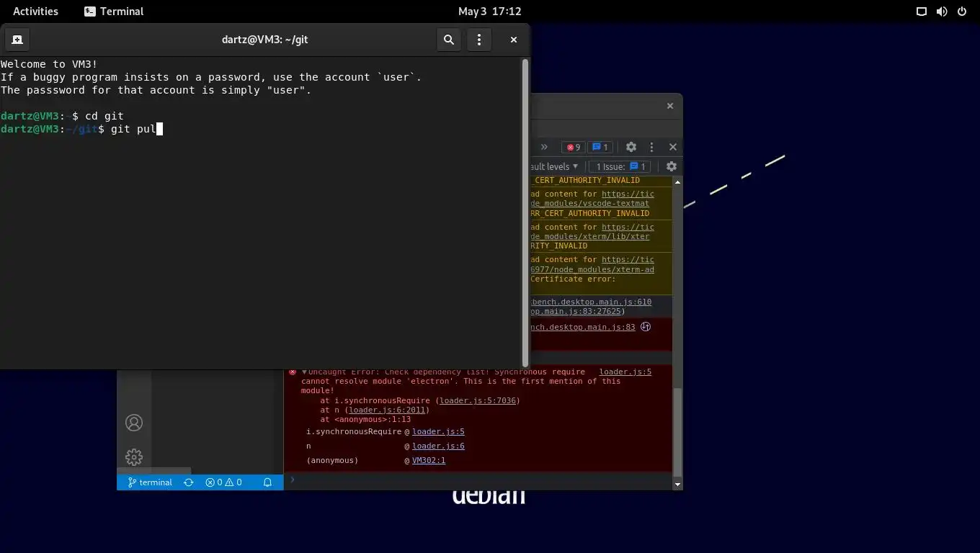Open the Activities overview
Viewport: 980px width, 553px height.
[35, 11]
